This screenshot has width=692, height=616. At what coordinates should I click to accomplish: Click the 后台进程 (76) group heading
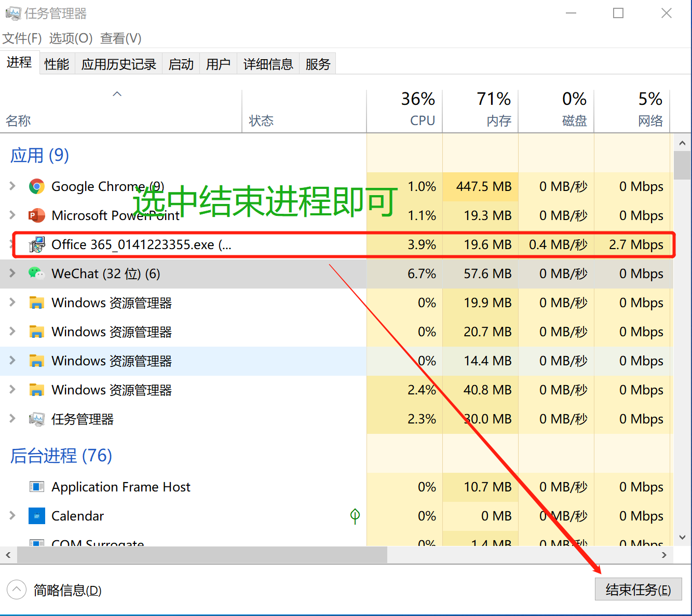tap(61, 456)
